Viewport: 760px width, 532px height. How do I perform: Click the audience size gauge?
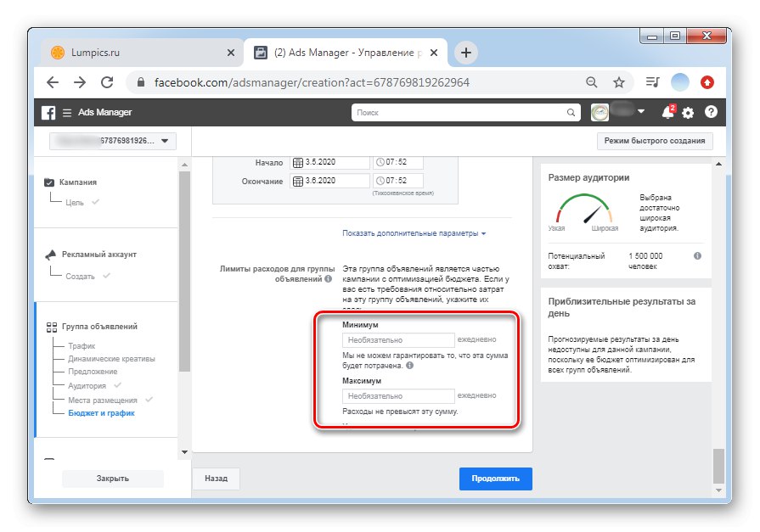(583, 210)
